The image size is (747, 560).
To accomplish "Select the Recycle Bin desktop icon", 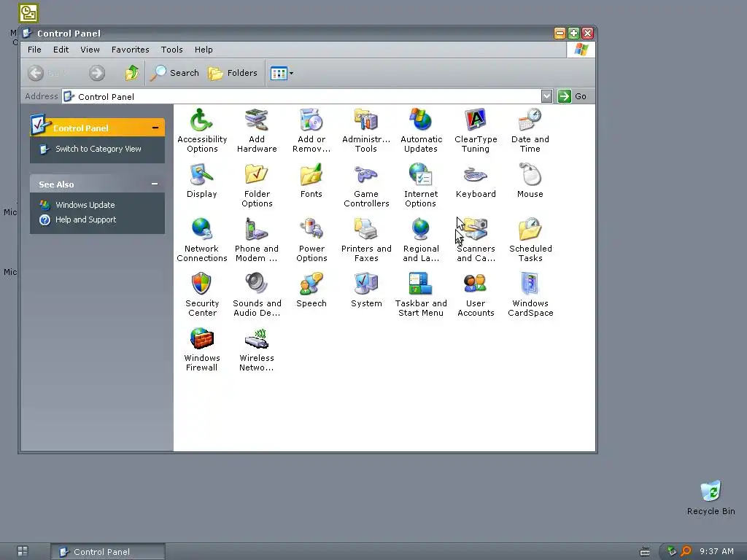I will [x=711, y=498].
